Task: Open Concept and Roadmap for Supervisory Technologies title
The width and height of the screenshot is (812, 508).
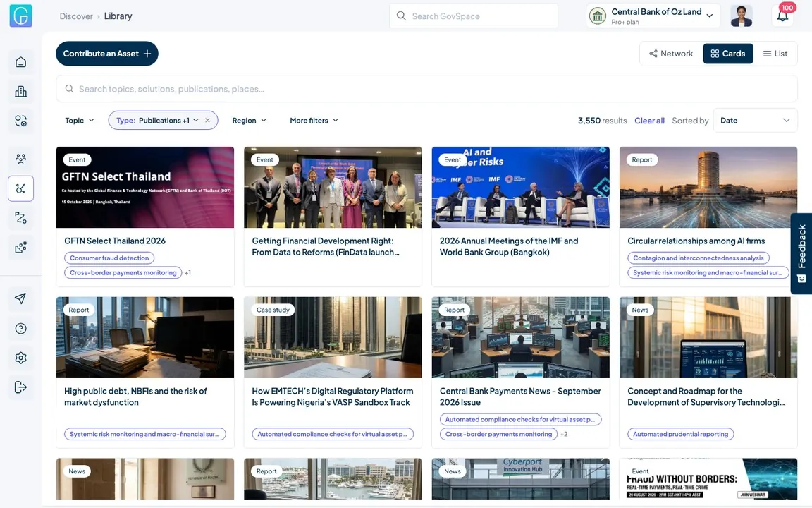Action: [x=706, y=397]
